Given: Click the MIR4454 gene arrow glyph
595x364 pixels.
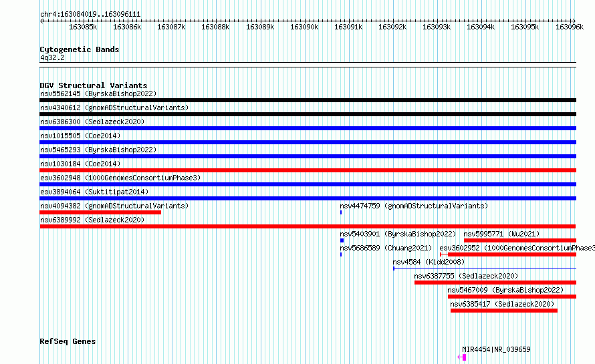Looking at the screenshot, I should [462, 357].
